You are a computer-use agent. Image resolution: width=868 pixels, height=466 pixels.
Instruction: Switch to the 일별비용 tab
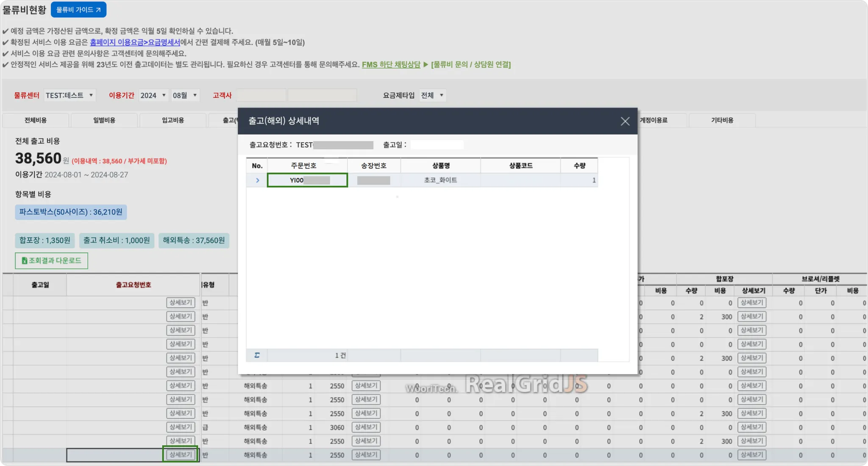[104, 120]
